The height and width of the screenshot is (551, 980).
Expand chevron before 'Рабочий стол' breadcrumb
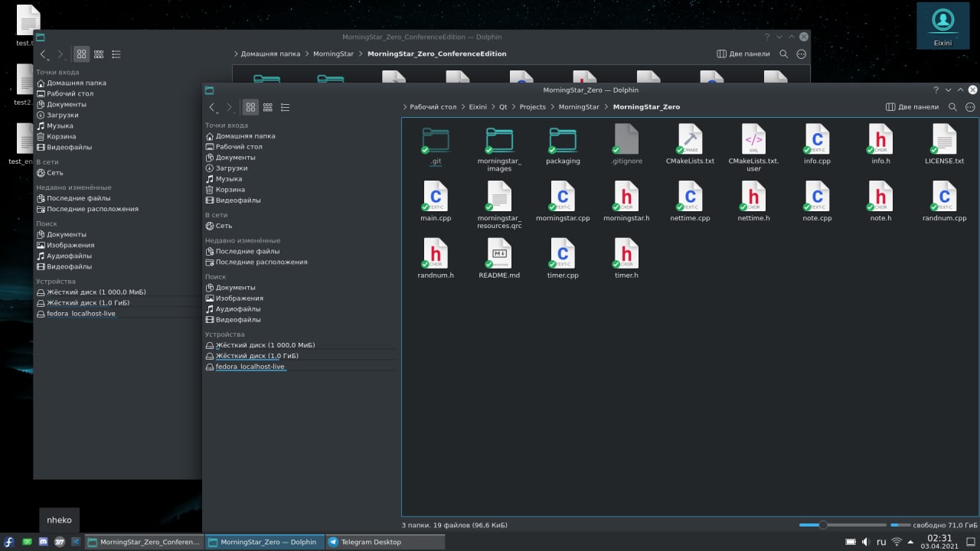[x=404, y=107]
